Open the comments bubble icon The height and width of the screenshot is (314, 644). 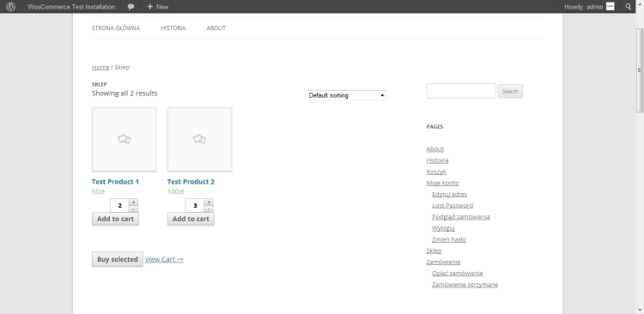pyautogui.click(x=131, y=7)
